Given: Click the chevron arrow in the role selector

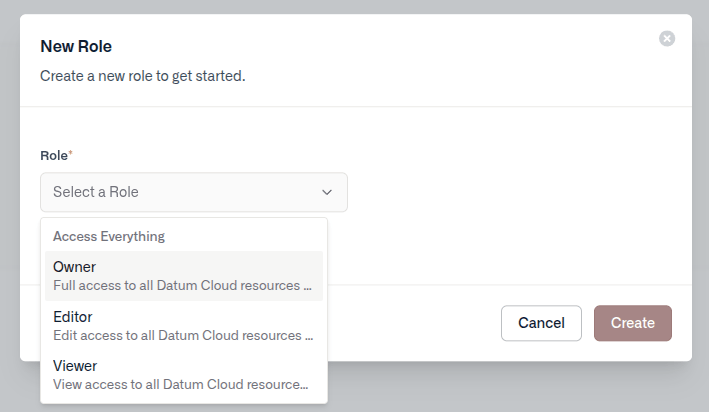Looking at the screenshot, I should (326, 192).
